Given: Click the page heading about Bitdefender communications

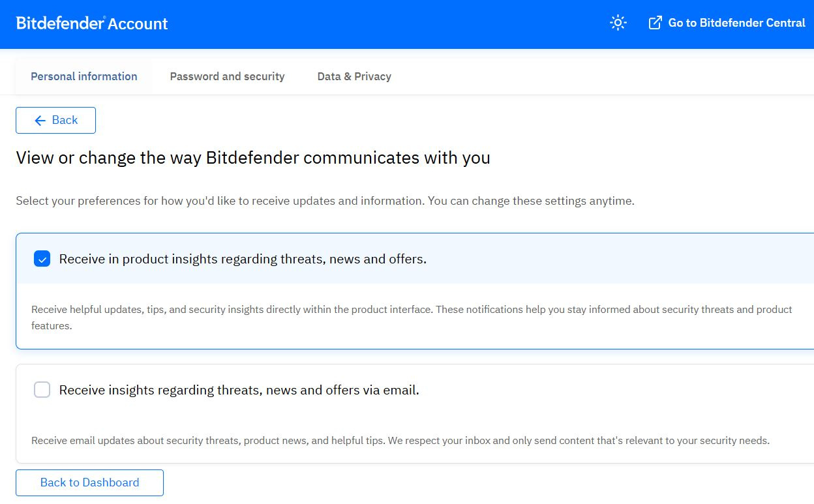Looking at the screenshot, I should click(x=253, y=158).
